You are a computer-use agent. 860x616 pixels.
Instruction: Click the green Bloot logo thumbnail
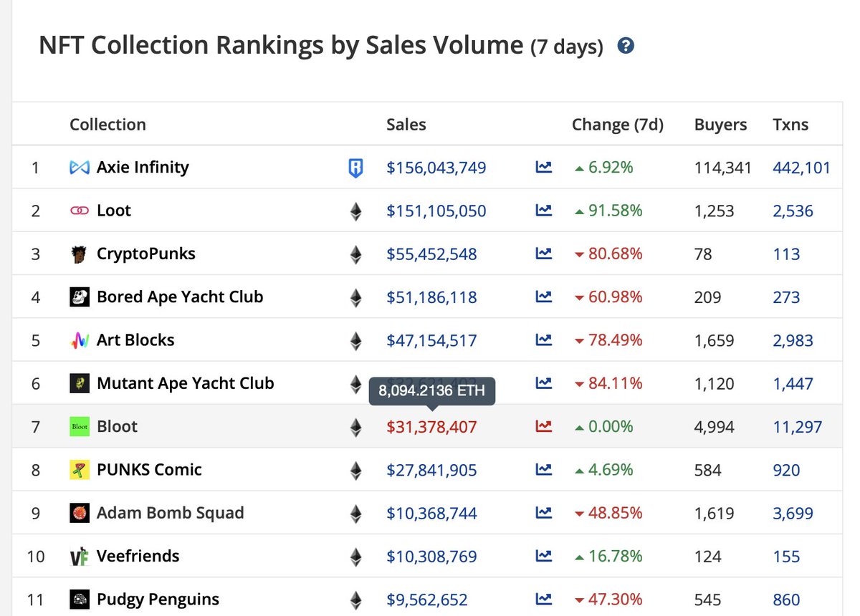[x=80, y=427]
